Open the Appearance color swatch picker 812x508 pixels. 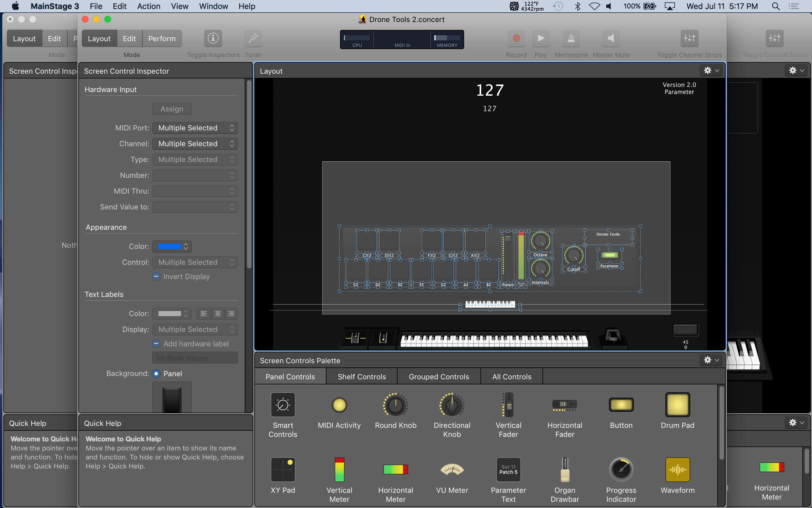(172, 246)
